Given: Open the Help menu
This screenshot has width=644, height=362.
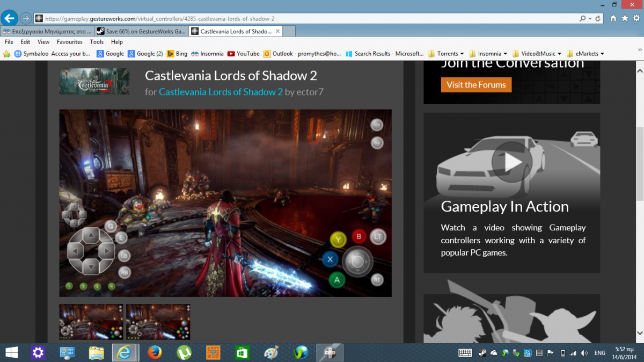Looking at the screenshot, I should click(117, 42).
